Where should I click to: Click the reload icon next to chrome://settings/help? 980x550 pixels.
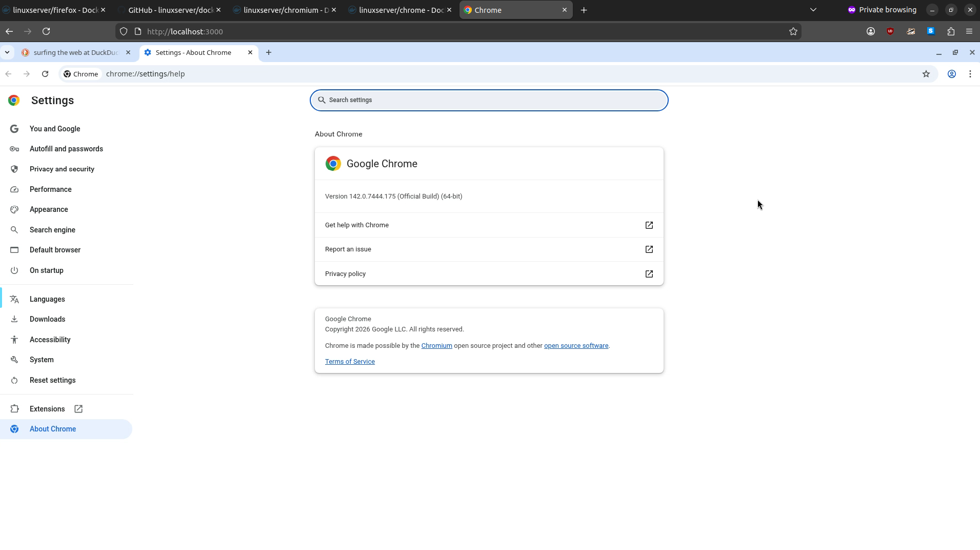tap(45, 74)
